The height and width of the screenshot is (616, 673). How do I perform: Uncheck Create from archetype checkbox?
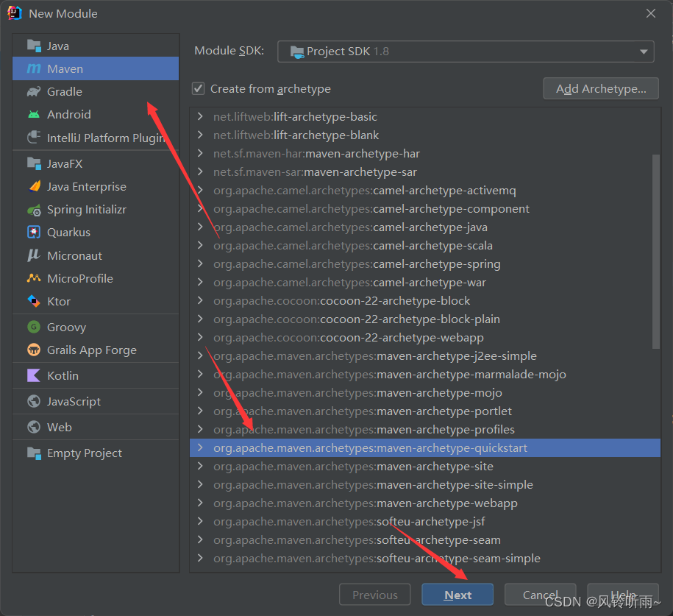coord(198,88)
